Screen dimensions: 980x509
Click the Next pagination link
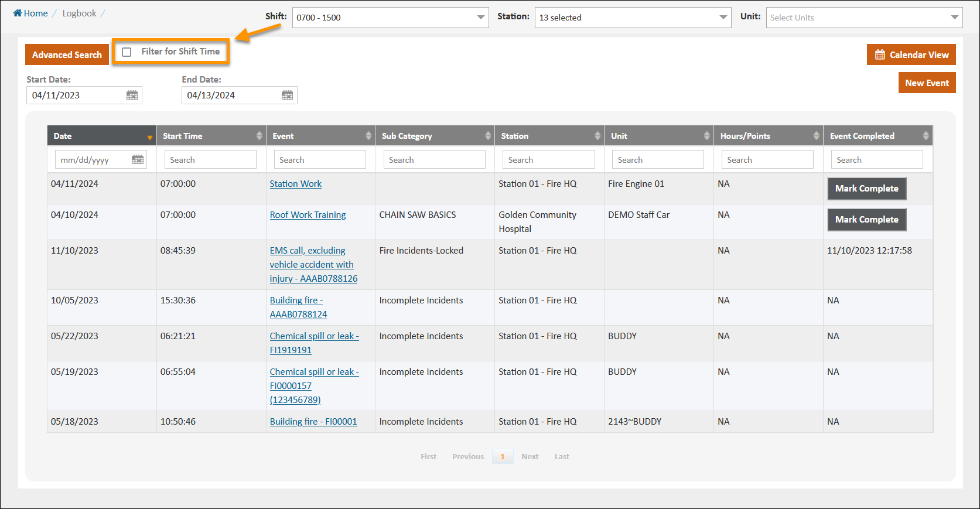(x=530, y=457)
